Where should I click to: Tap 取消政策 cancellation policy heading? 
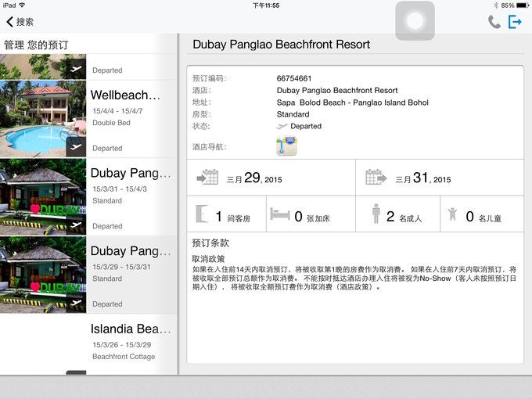[x=208, y=259]
